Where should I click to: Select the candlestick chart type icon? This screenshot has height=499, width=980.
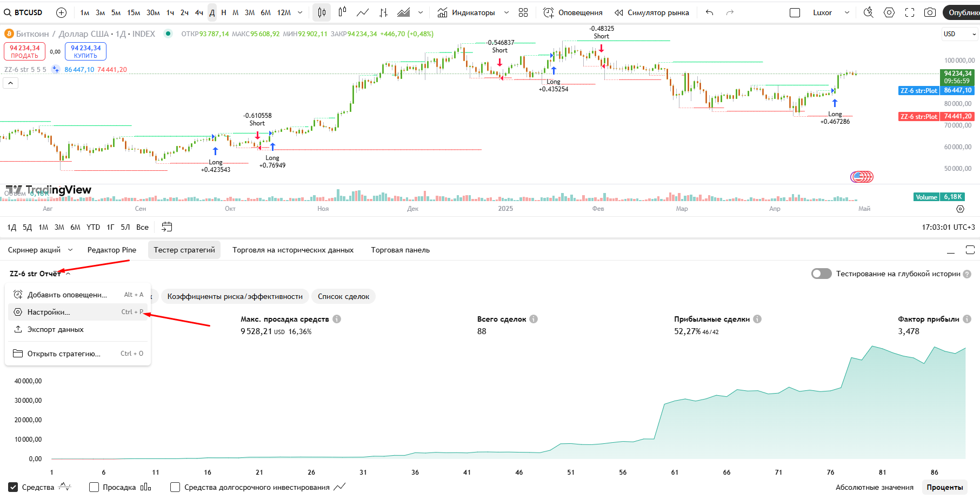(x=322, y=12)
